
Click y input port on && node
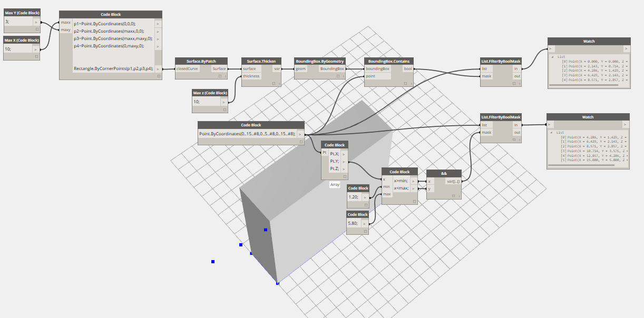pos(430,188)
